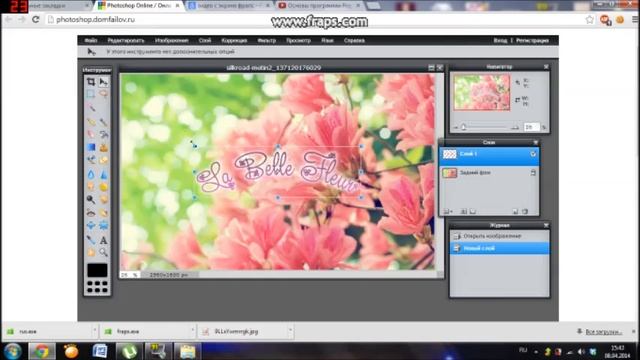
Task: Select the Move tool
Action: (103, 82)
